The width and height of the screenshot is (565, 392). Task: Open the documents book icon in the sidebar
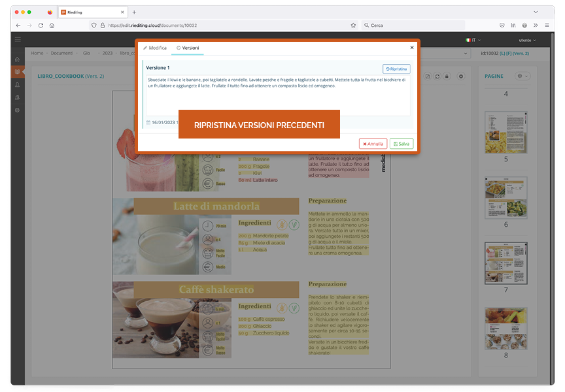tap(18, 72)
